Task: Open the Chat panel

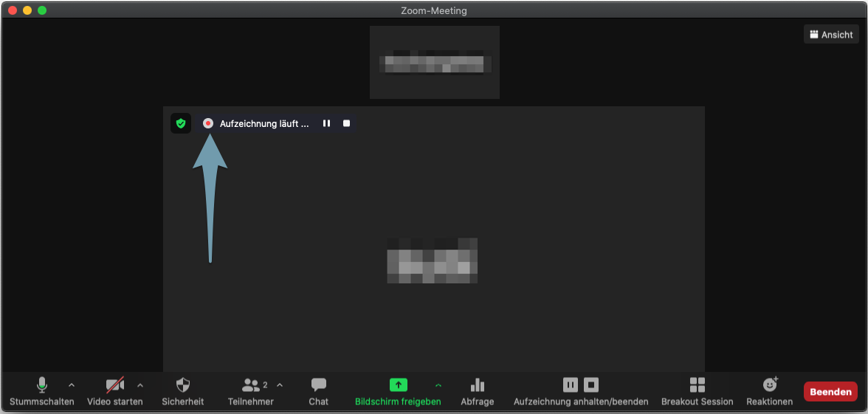Action: click(318, 391)
